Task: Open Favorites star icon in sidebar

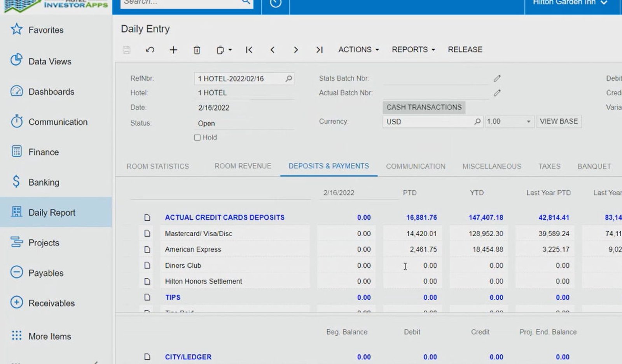Action: (x=16, y=29)
